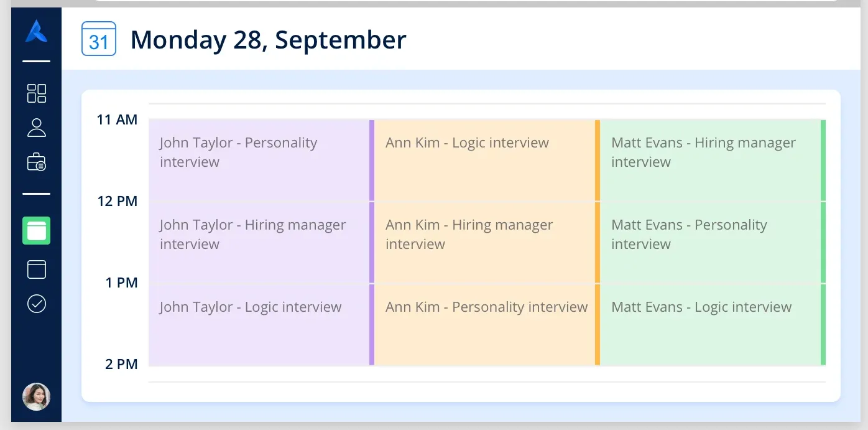The height and width of the screenshot is (430, 868).
Task: Open John Taylor - Hiring manager interview
Action: [261, 242]
